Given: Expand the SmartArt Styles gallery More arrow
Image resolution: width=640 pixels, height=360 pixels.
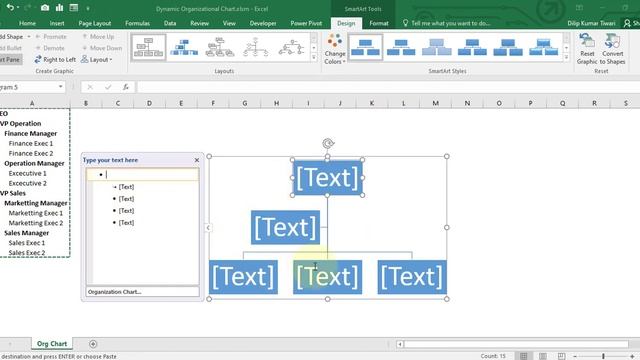Looking at the screenshot, I should (567, 58).
